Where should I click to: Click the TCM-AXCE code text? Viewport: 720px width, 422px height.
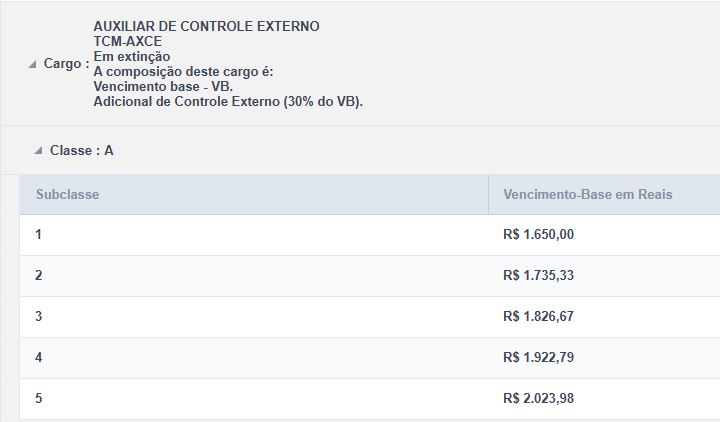[127, 42]
